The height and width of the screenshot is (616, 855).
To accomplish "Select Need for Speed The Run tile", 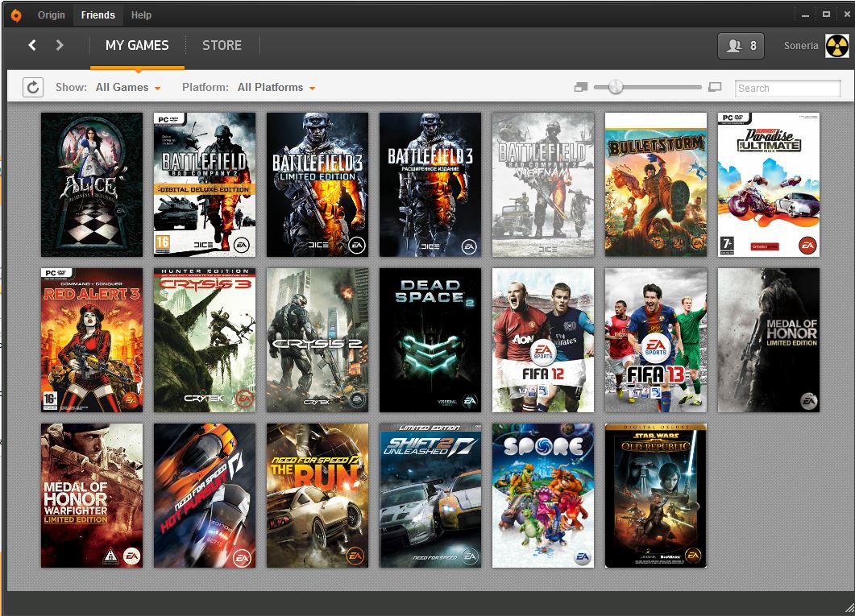I will click(x=318, y=496).
